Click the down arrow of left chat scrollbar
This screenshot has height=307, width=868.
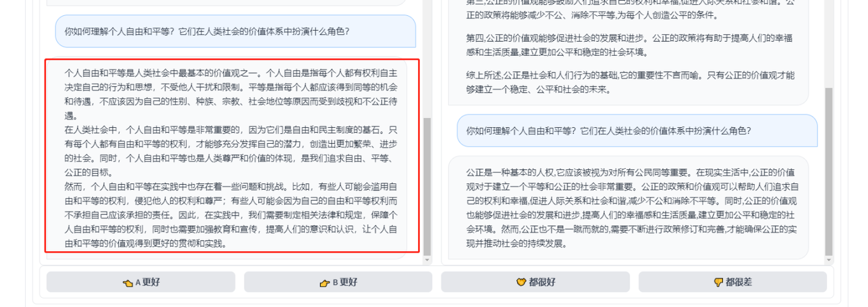tap(427, 260)
